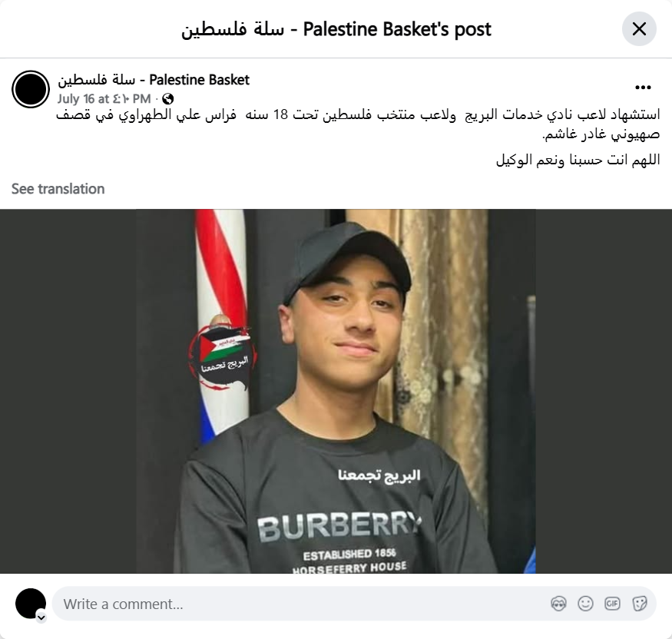Screen dimensions: 672x639
Task: Click the globe public audience icon
Action: pyautogui.click(x=168, y=99)
